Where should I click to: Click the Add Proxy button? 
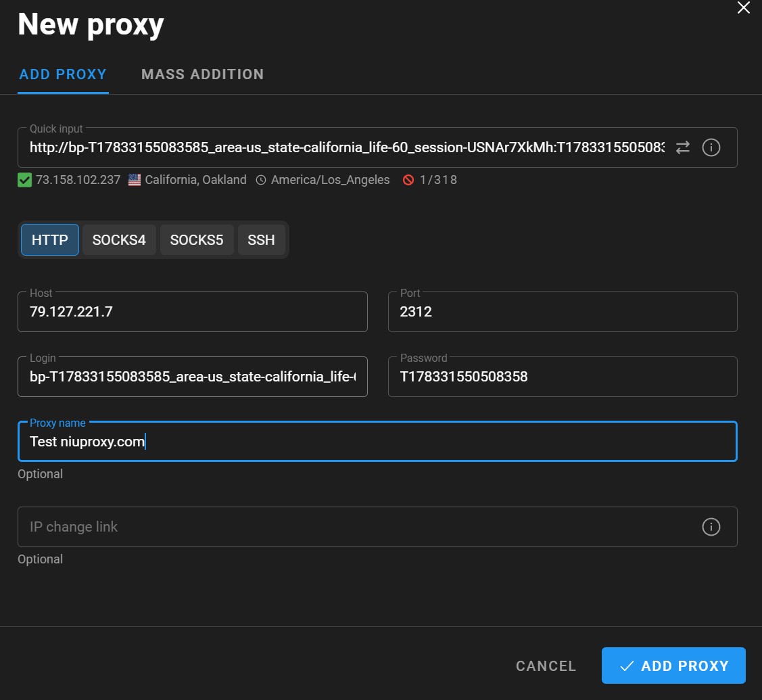coord(673,666)
